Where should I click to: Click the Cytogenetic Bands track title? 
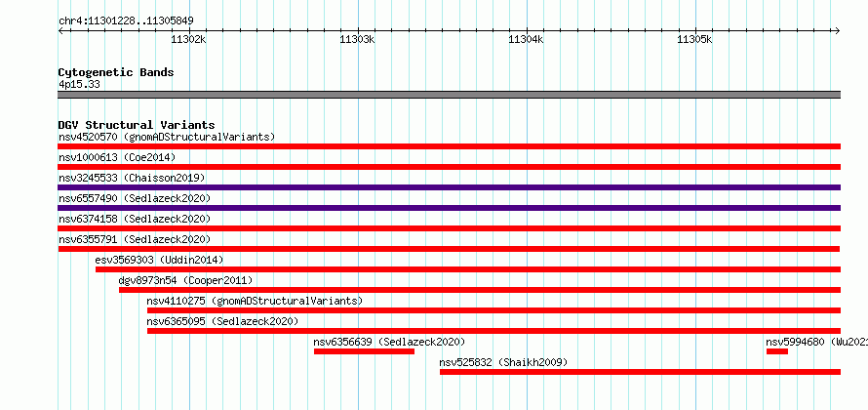tap(116, 72)
